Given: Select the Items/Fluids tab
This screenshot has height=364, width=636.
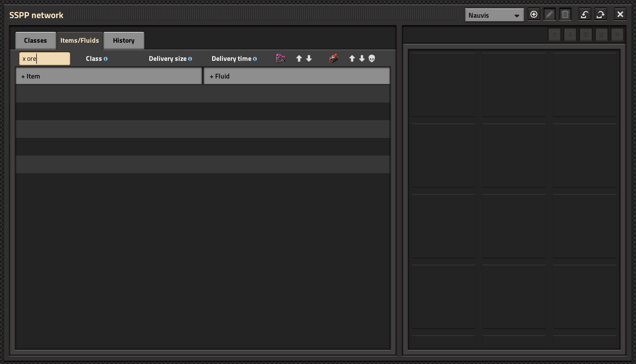Looking at the screenshot, I should 80,41.
